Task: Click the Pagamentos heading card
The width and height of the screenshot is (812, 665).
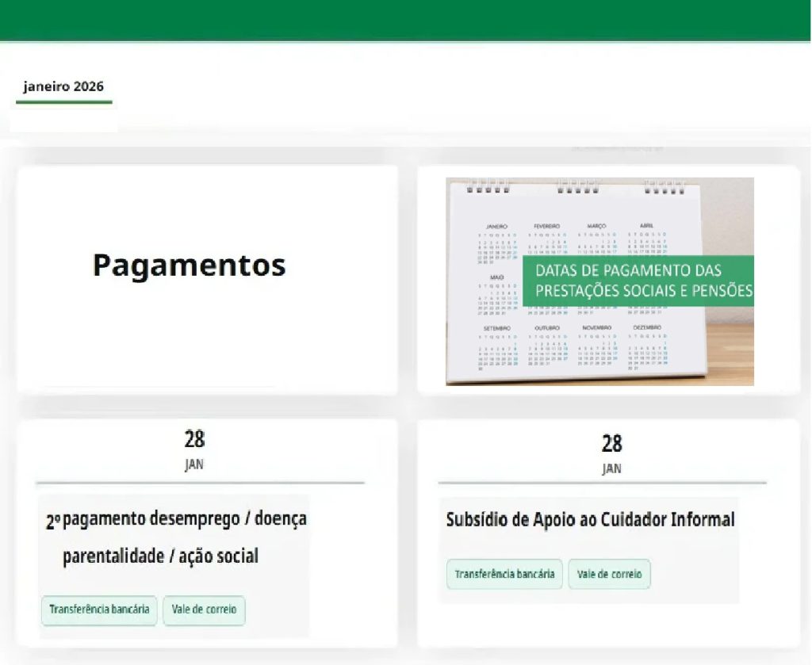Action: point(189,266)
